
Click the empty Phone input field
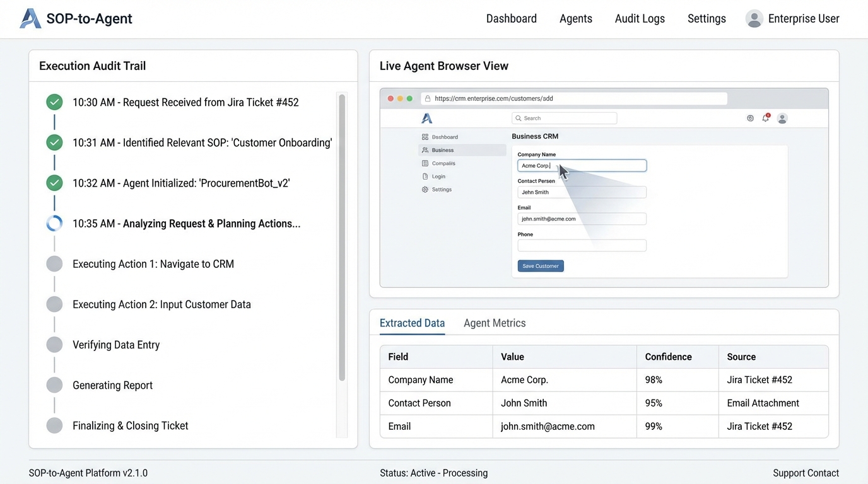tap(582, 246)
